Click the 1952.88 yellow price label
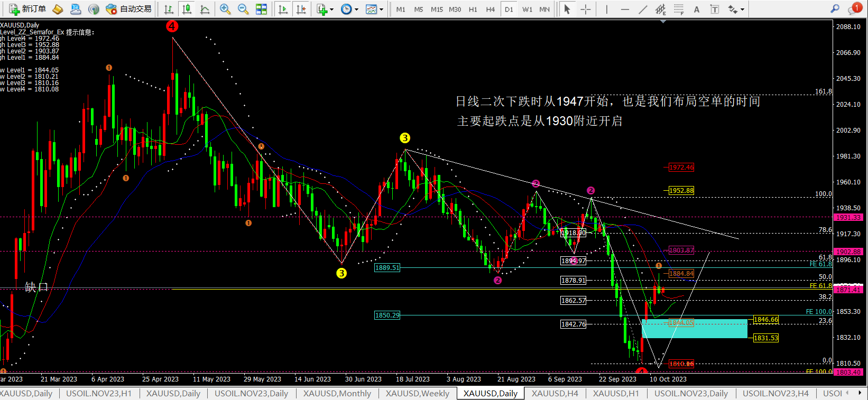 tap(681, 191)
